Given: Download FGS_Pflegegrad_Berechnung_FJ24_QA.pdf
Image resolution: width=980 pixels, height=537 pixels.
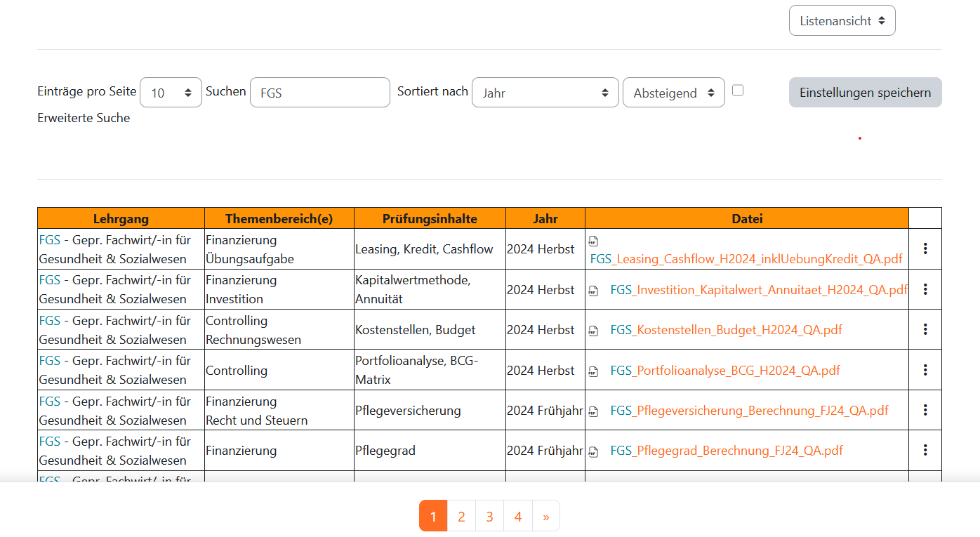Looking at the screenshot, I should point(727,451).
